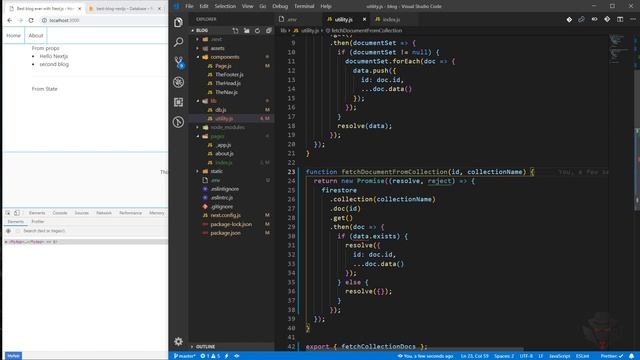Open the editor More Actions ellipsis
Viewport: 640px width, 360px height.
(x=633, y=19)
